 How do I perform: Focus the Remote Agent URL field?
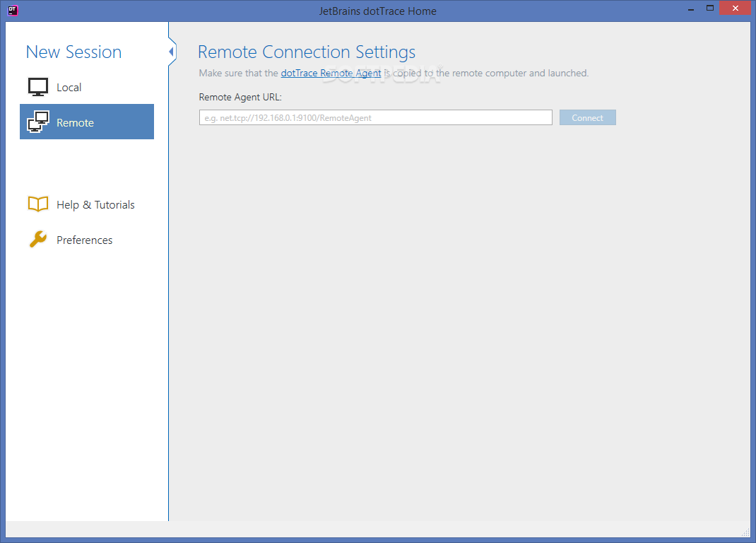tap(376, 118)
